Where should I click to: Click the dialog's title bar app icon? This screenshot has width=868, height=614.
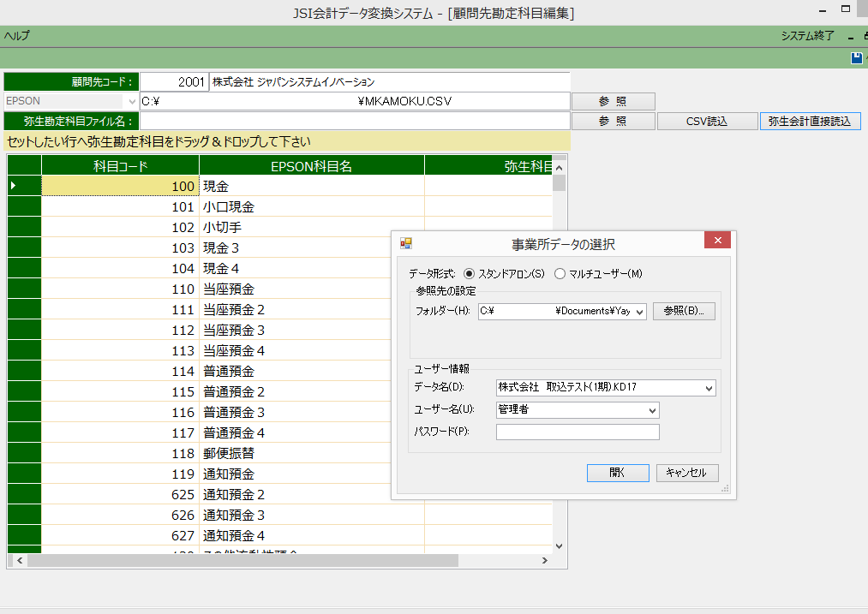406,243
